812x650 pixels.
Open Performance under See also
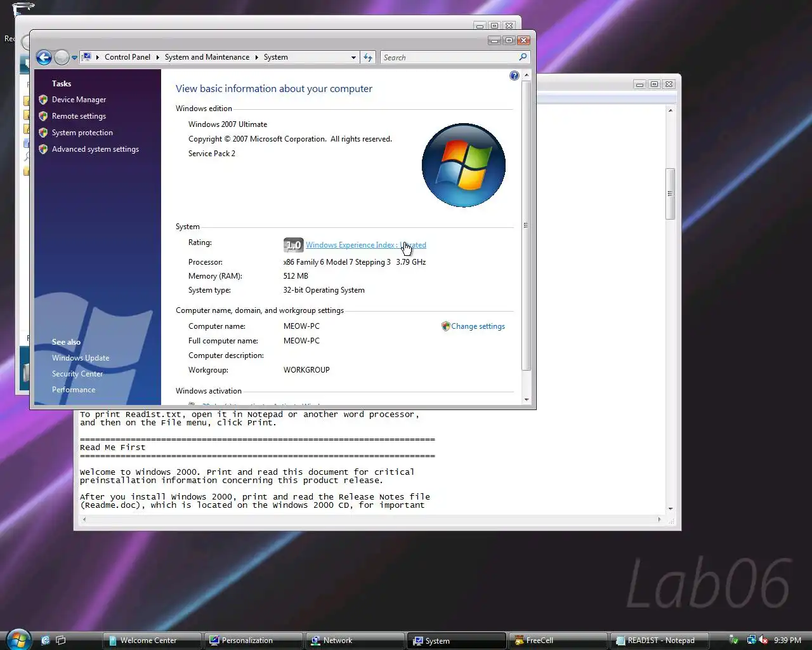tap(74, 390)
